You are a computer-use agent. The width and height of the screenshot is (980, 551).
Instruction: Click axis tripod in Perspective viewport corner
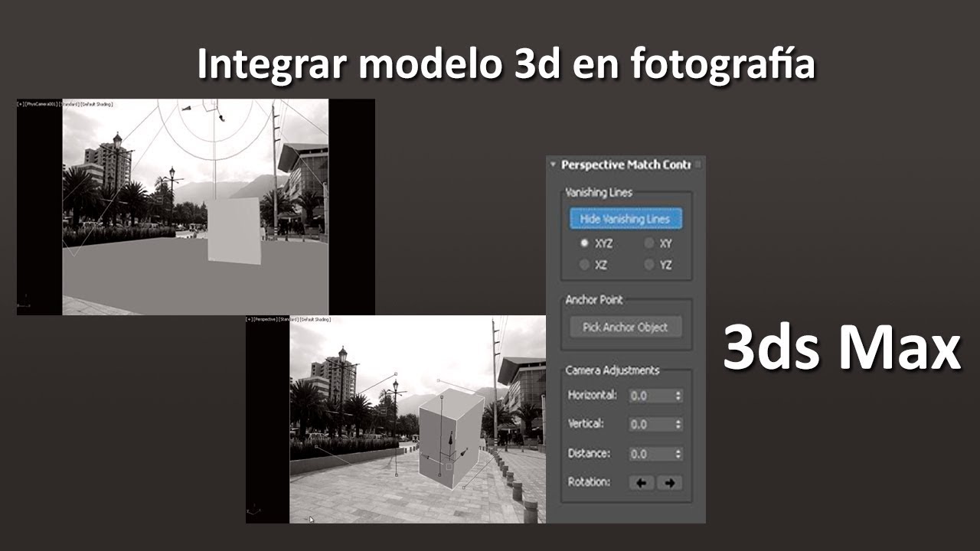tap(254, 510)
